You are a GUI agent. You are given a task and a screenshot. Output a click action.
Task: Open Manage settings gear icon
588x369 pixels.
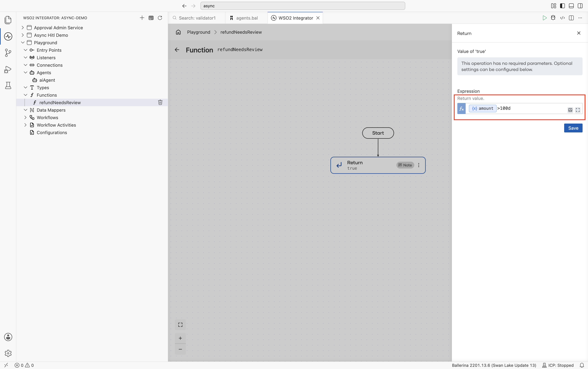(x=8, y=353)
